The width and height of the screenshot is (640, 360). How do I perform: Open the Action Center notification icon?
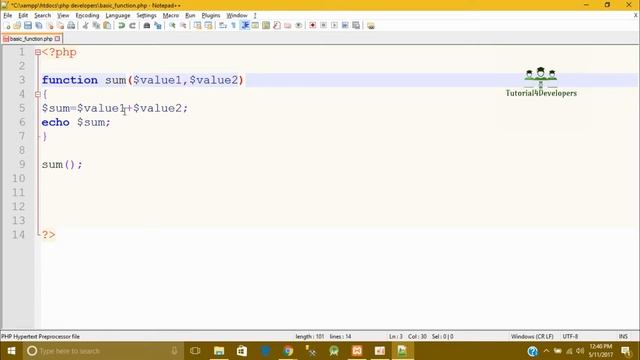(x=626, y=351)
